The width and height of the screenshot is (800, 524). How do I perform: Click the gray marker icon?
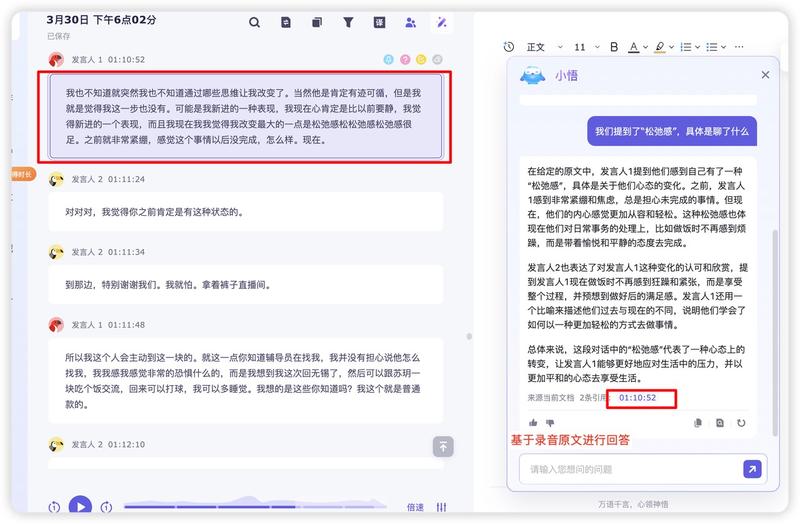[x=437, y=60]
